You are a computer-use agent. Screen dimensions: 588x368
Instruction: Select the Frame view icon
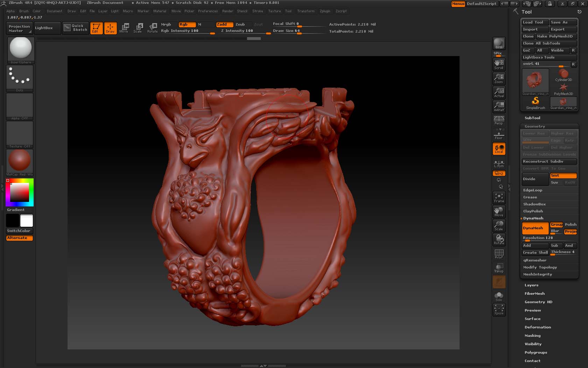499,198
